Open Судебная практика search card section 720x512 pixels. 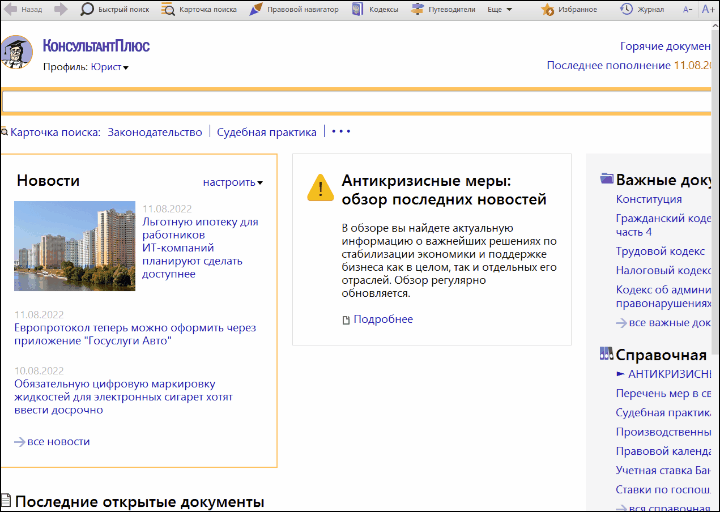[266, 132]
